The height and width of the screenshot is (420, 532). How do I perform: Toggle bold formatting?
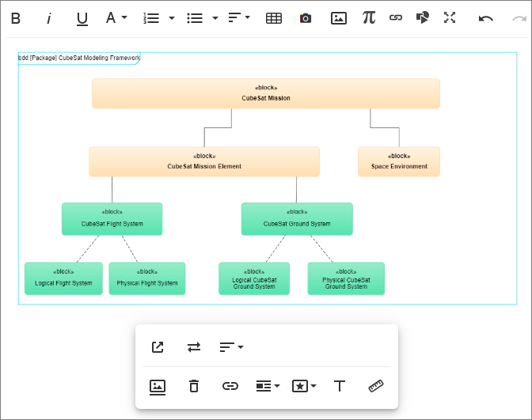tap(16, 18)
